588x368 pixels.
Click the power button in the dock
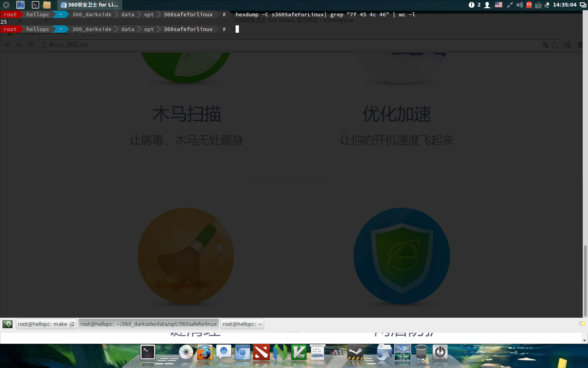point(440,352)
